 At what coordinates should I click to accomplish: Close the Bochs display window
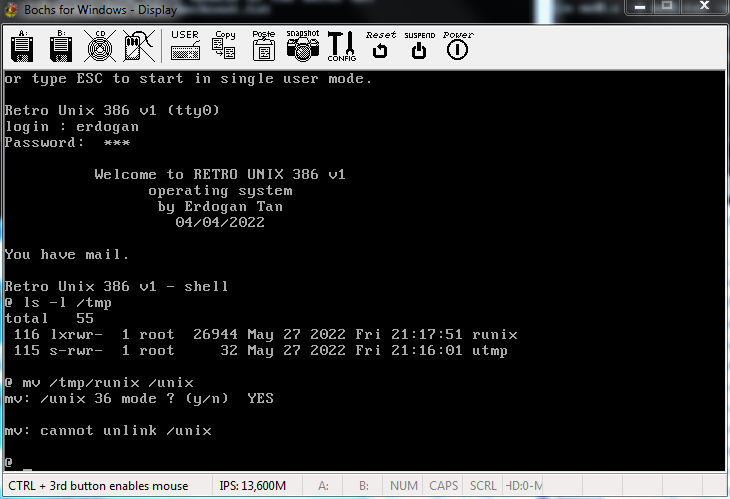[x=704, y=7]
